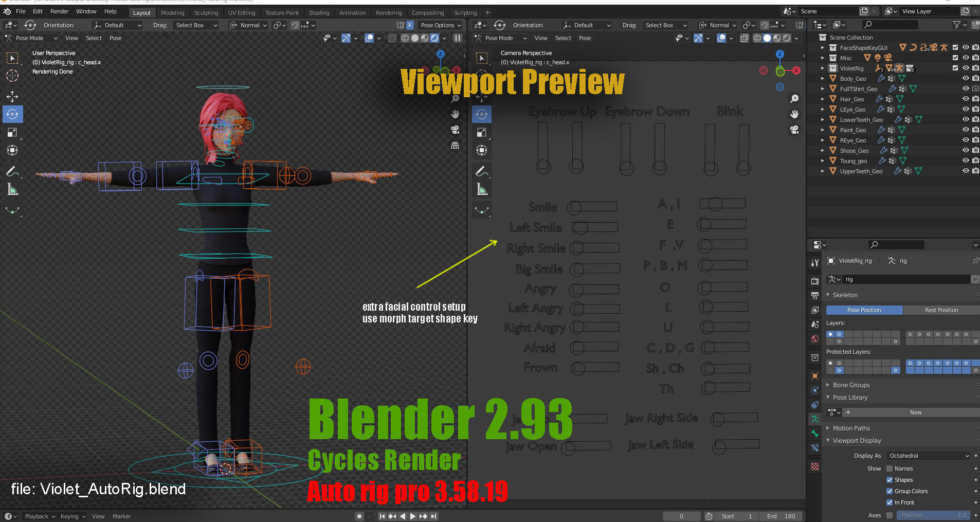
Task: Select Rendered shading in left viewport header
Action: 434,38
